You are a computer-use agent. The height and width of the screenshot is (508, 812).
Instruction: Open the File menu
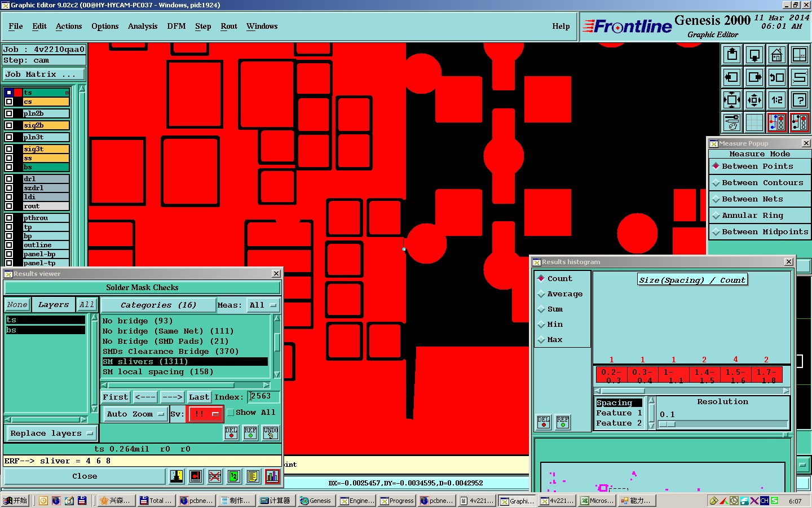click(16, 27)
